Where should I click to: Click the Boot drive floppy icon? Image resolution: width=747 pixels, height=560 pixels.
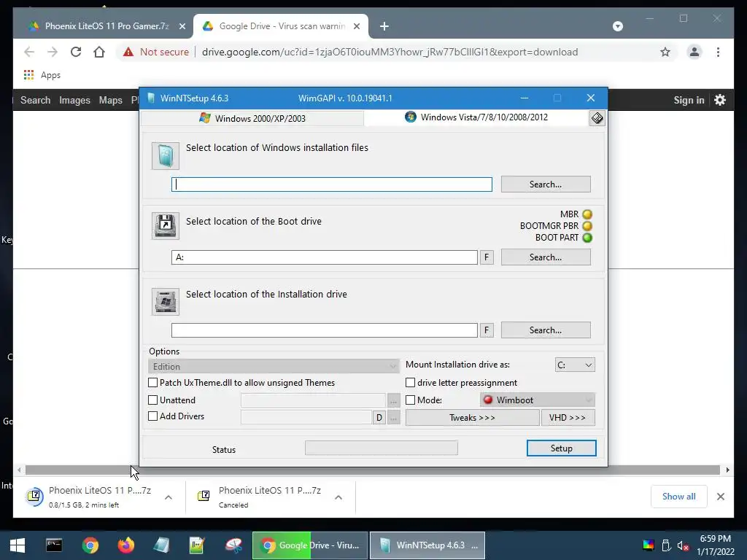point(166,226)
